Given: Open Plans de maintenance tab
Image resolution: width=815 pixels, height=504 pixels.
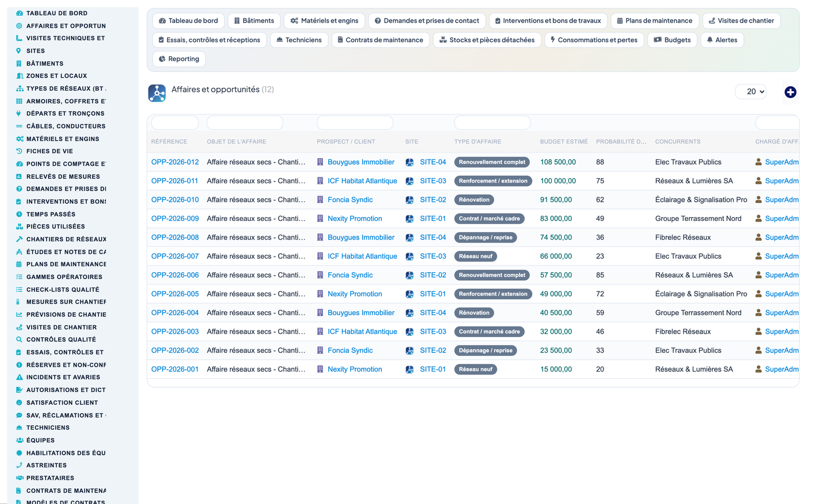Looking at the screenshot, I should click(x=654, y=21).
